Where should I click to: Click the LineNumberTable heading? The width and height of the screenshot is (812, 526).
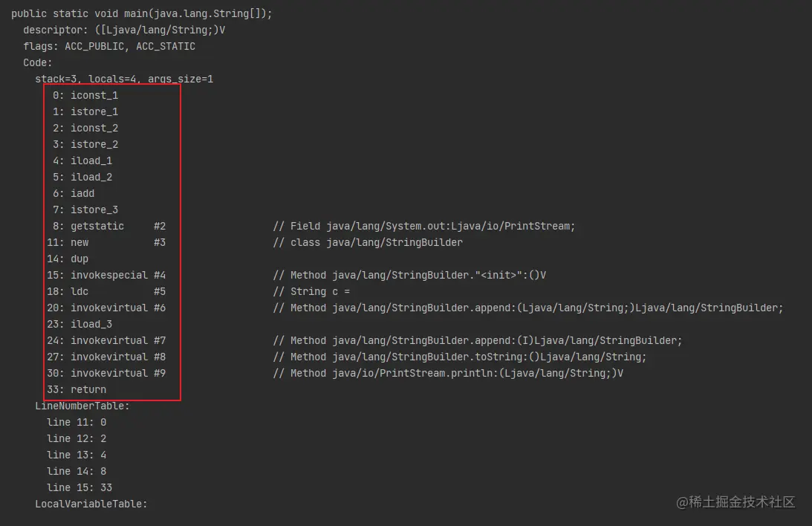coord(82,406)
